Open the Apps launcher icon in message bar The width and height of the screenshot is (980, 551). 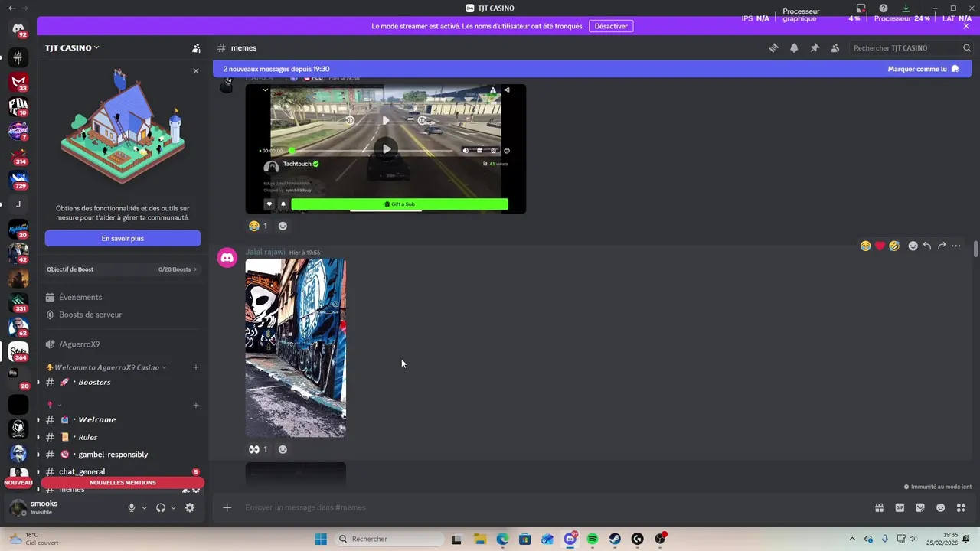(x=961, y=507)
